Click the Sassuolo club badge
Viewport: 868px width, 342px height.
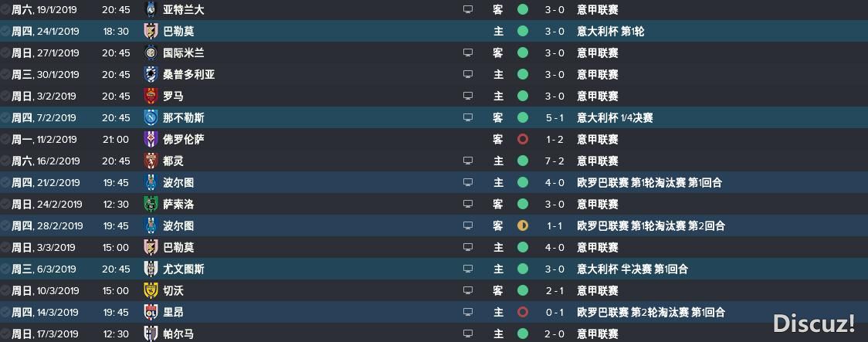click(151, 205)
